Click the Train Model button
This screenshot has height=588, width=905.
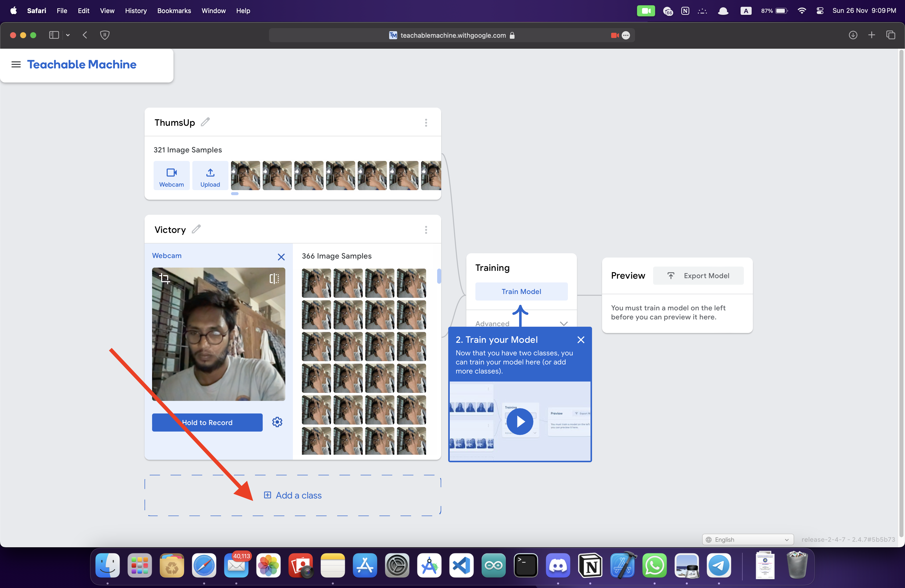pyautogui.click(x=521, y=291)
